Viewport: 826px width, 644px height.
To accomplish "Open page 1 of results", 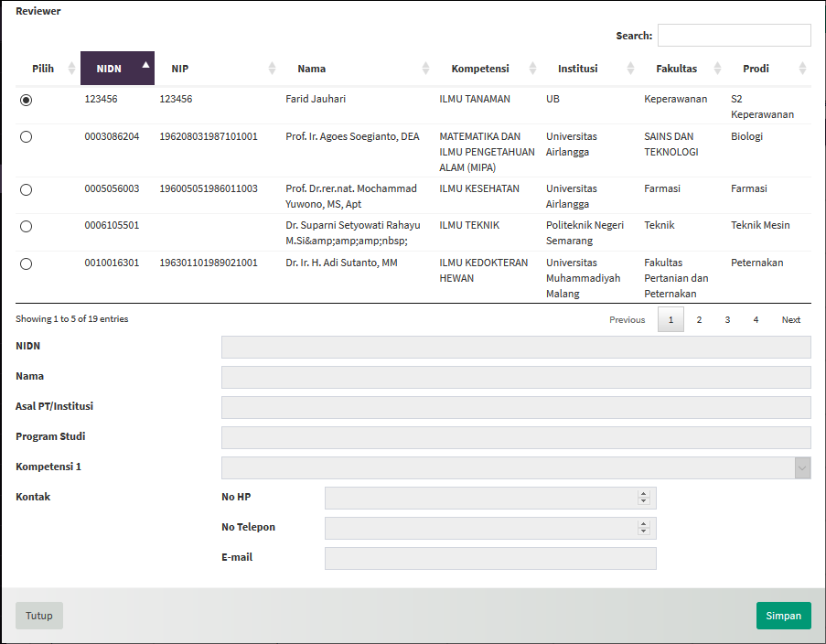I will coord(670,320).
